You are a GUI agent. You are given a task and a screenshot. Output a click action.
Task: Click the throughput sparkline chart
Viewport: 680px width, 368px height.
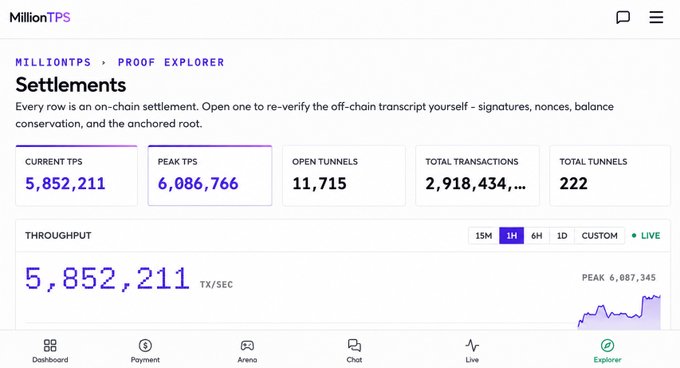click(x=619, y=312)
